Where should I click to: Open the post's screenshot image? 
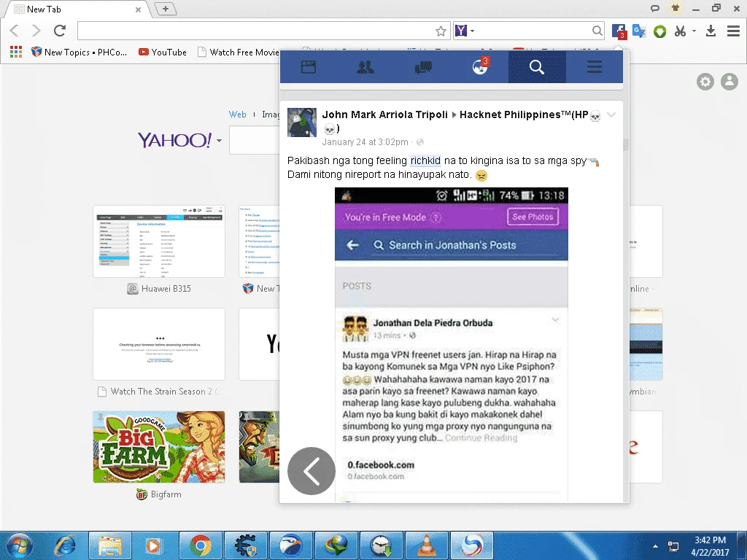point(451,345)
